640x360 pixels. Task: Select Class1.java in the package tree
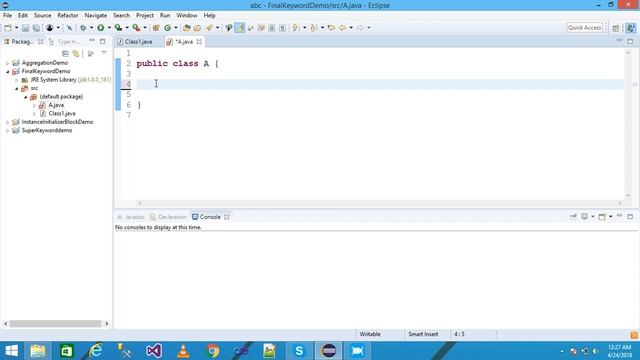click(62, 113)
